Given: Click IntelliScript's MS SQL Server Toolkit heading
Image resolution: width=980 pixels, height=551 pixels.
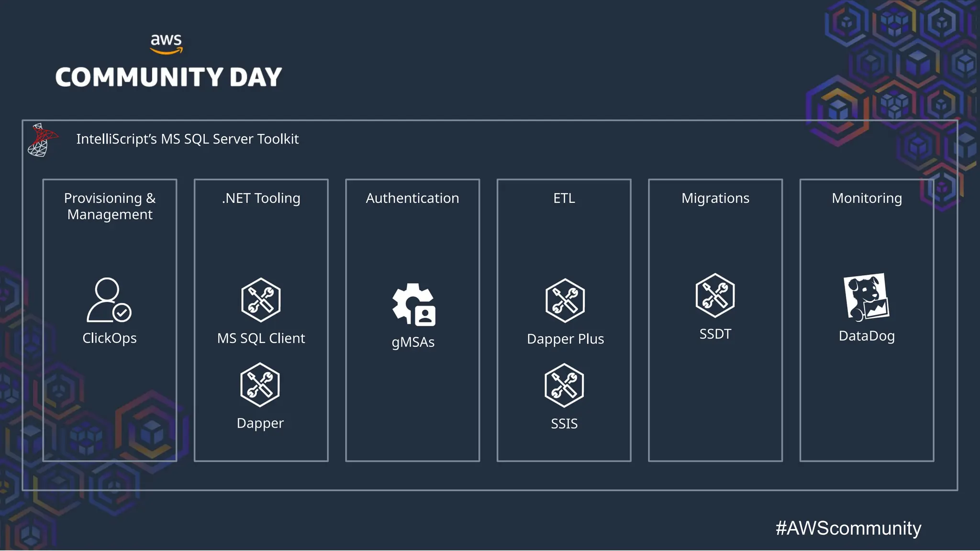Looking at the screenshot, I should [188, 139].
